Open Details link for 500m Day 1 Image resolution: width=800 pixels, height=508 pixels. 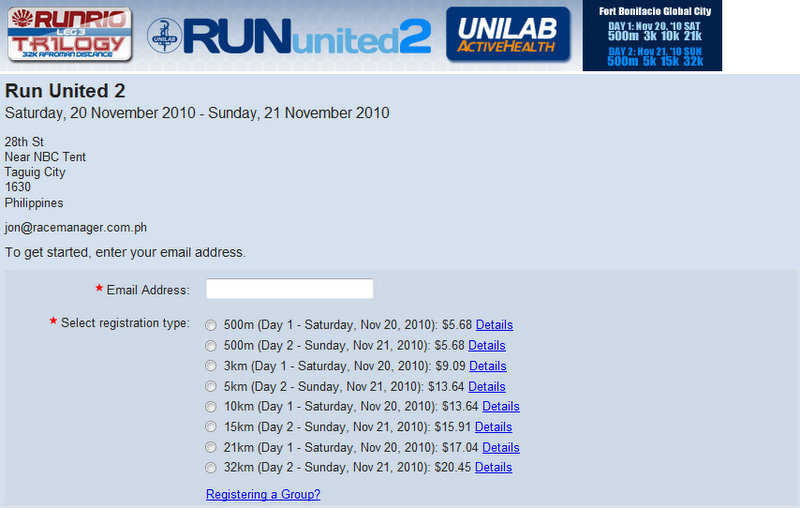pos(494,325)
